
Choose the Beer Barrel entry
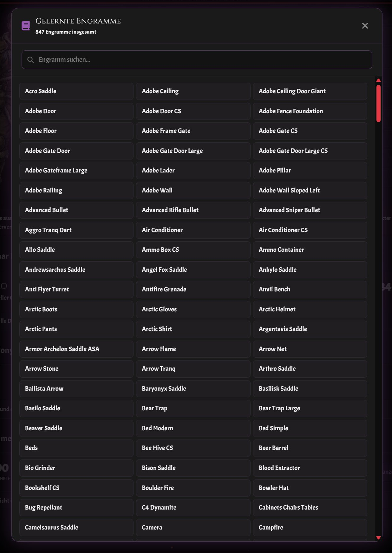tap(310, 448)
